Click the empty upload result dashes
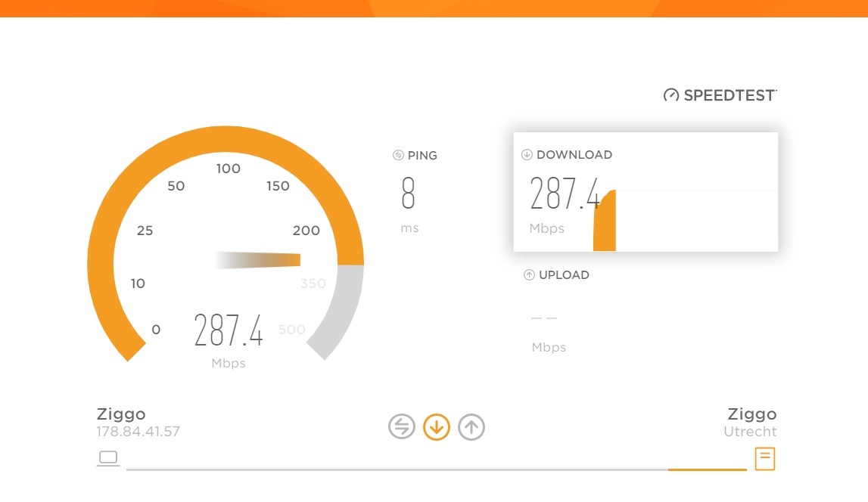 point(544,318)
